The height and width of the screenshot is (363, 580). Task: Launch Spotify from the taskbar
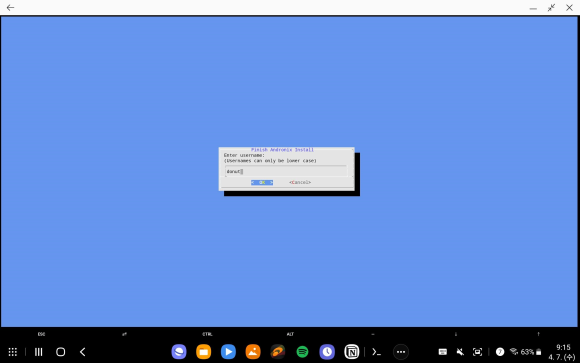[x=303, y=352]
